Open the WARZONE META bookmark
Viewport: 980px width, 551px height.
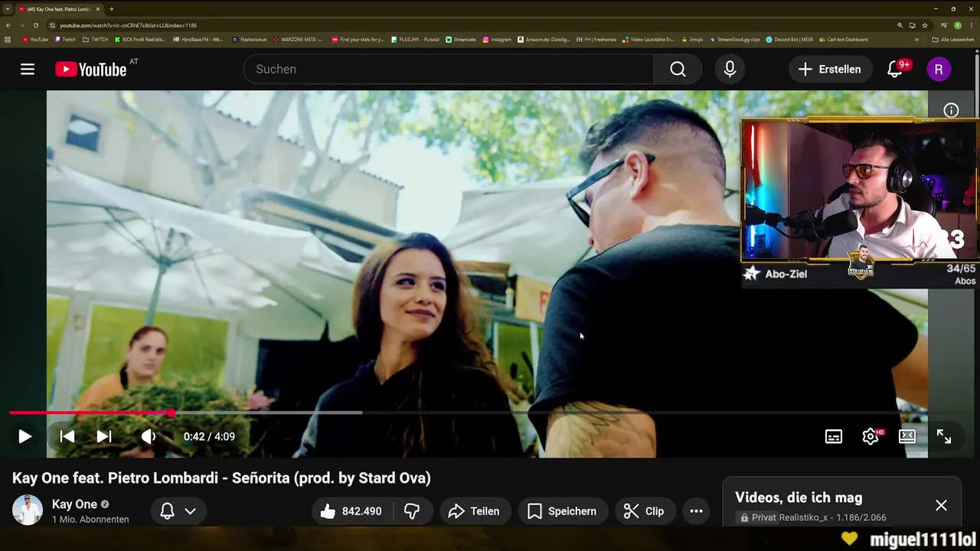tap(298, 40)
